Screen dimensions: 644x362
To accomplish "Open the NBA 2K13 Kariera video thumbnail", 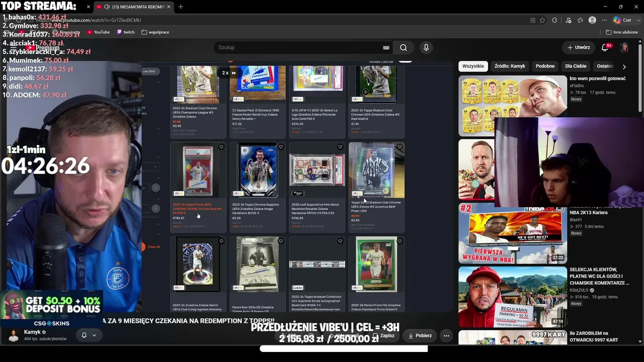I will point(512,233).
